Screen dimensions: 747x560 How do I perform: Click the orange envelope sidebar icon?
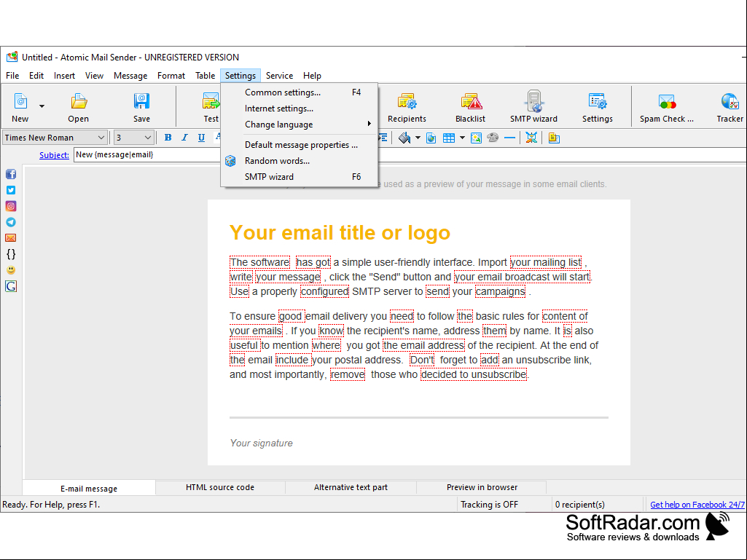click(11, 237)
